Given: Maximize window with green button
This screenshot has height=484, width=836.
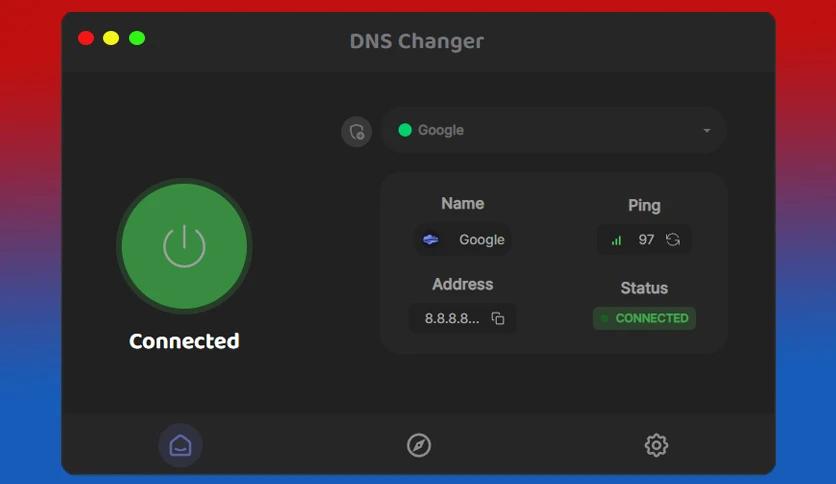Looking at the screenshot, I should click(x=137, y=38).
